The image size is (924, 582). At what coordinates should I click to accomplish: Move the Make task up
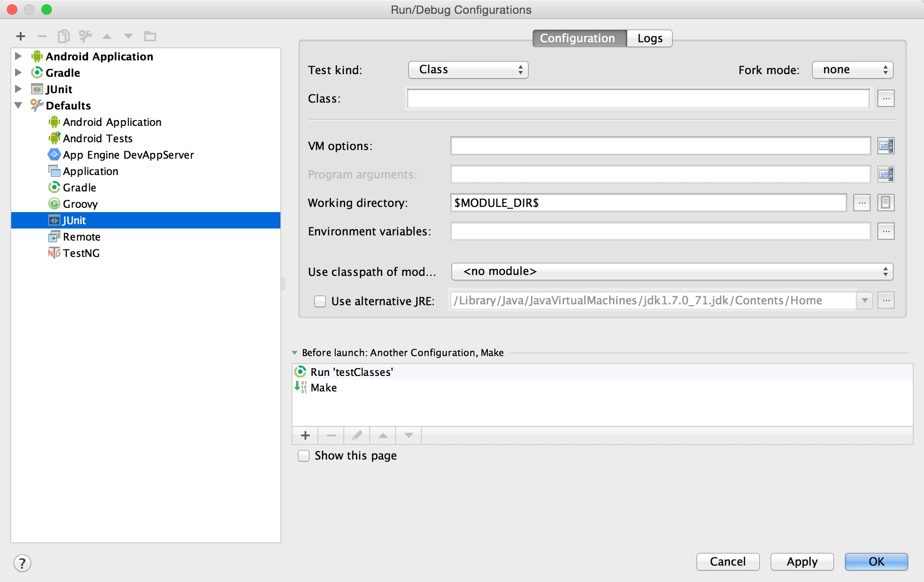pyautogui.click(x=382, y=435)
